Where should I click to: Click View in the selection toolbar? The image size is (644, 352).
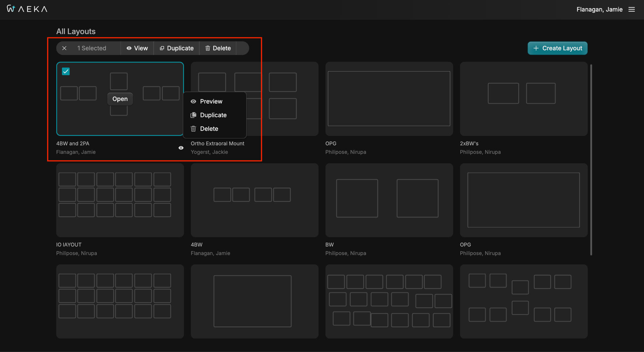[x=137, y=48]
